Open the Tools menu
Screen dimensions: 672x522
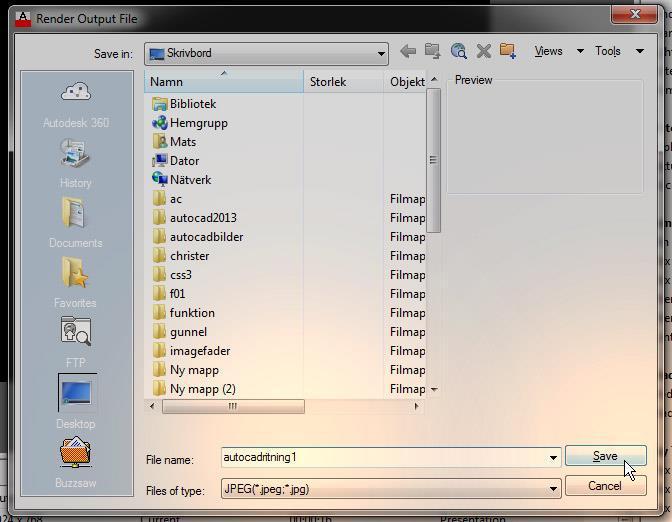[608, 51]
